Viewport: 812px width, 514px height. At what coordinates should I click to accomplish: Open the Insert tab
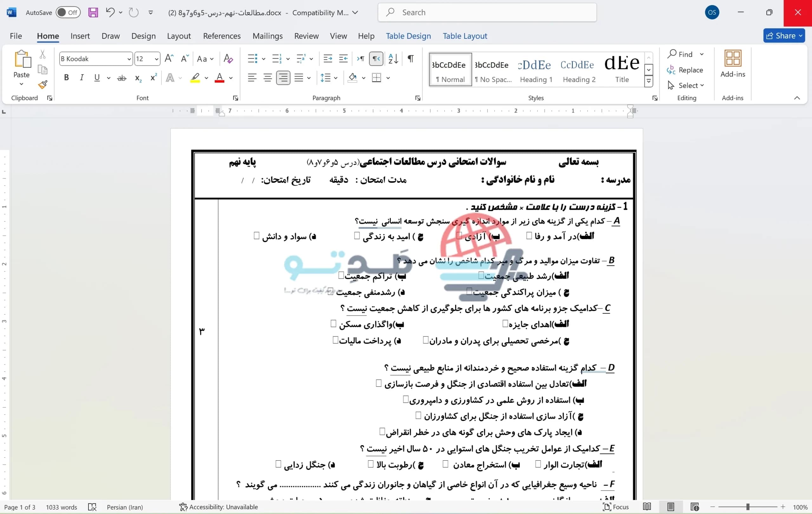(80, 36)
